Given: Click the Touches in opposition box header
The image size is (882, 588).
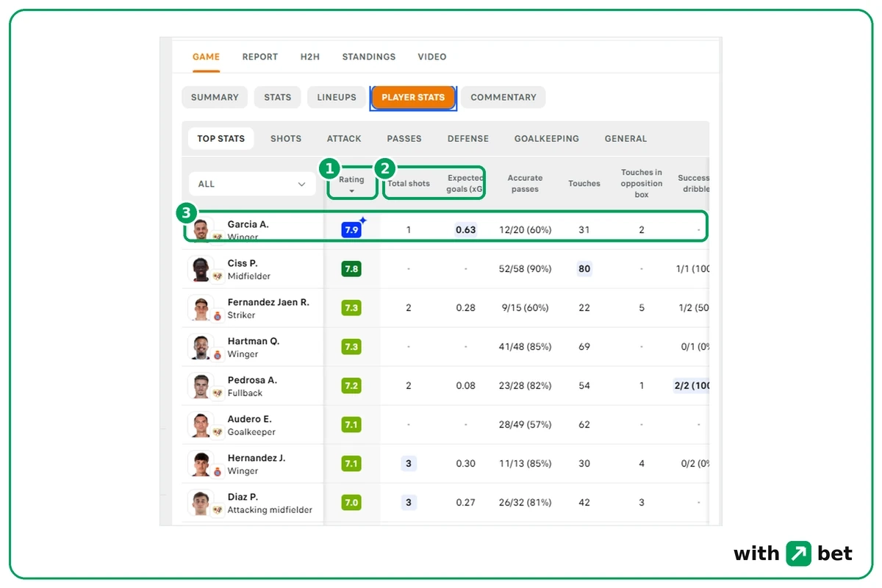Looking at the screenshot, I should [x=642, y=184].
